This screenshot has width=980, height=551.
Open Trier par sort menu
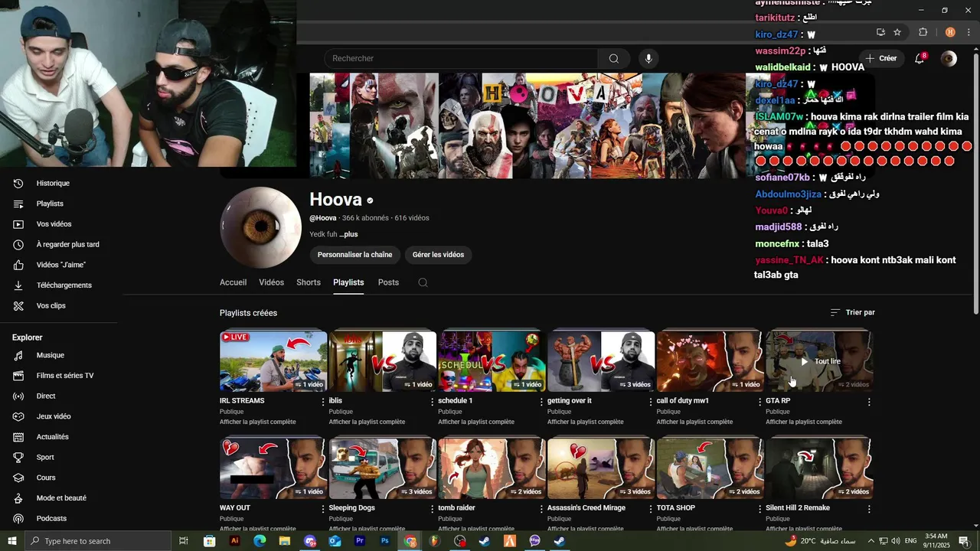852,312
